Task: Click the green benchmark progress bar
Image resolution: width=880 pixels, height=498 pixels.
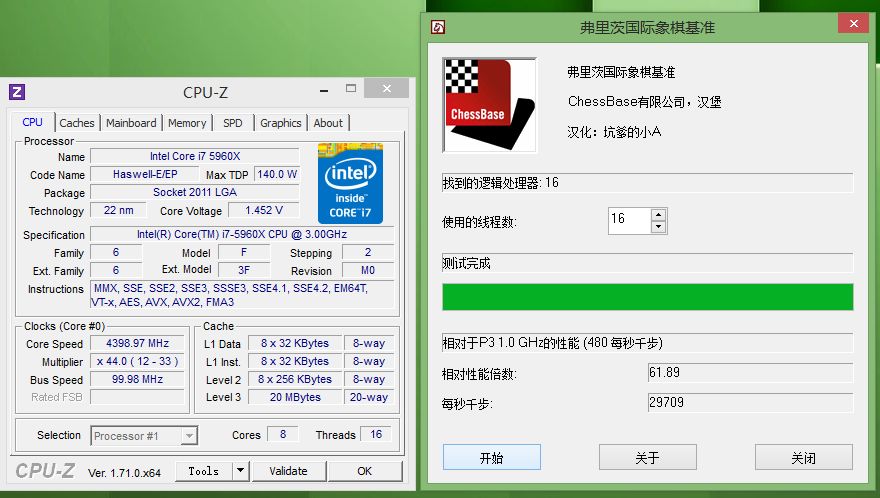Action: 648,297
